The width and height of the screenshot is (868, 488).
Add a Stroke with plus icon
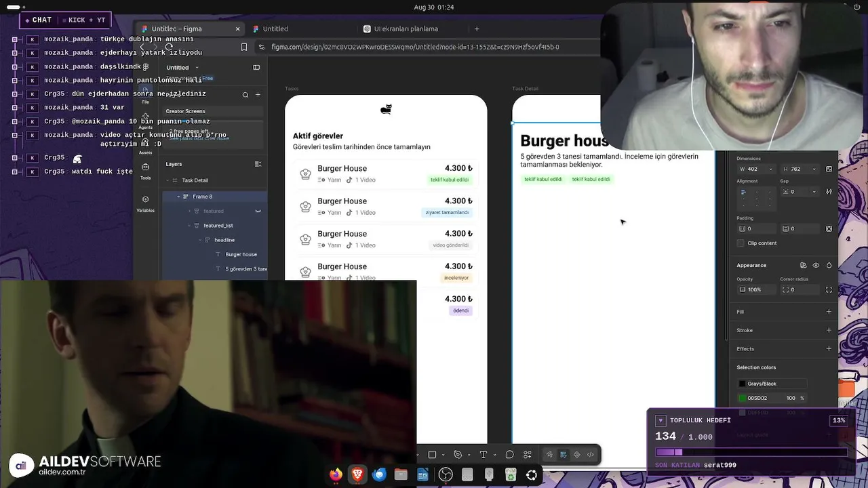point(829,330)
